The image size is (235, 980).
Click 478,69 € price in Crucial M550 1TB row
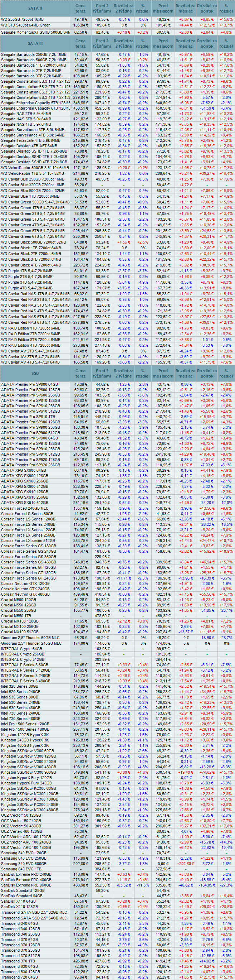click(102, 615)
